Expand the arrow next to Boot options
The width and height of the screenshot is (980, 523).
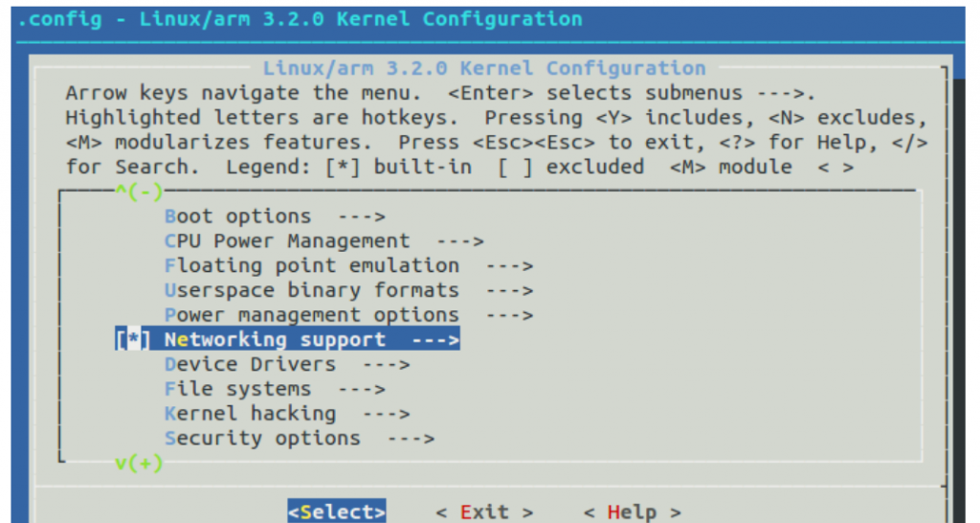click(x=362, y=216)
